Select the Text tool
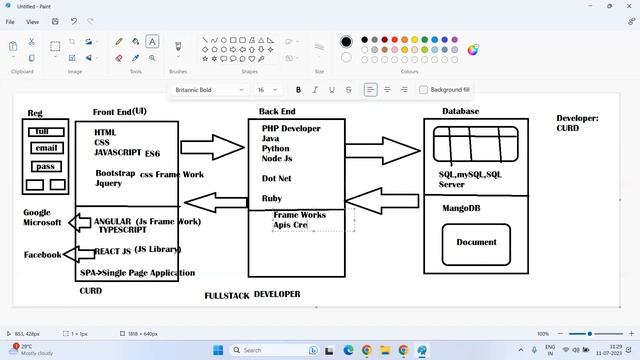 pyautogui.click(x=152, y=41)
